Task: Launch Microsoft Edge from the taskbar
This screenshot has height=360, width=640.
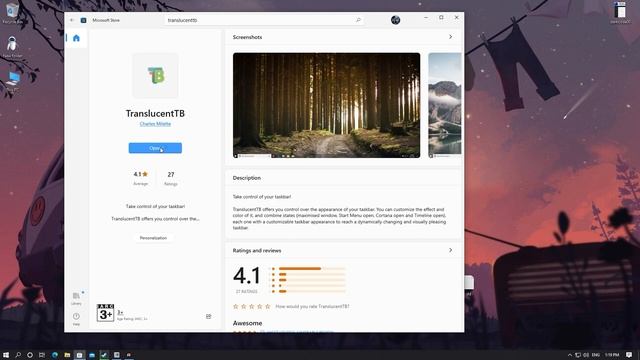Action: [55, 355]
